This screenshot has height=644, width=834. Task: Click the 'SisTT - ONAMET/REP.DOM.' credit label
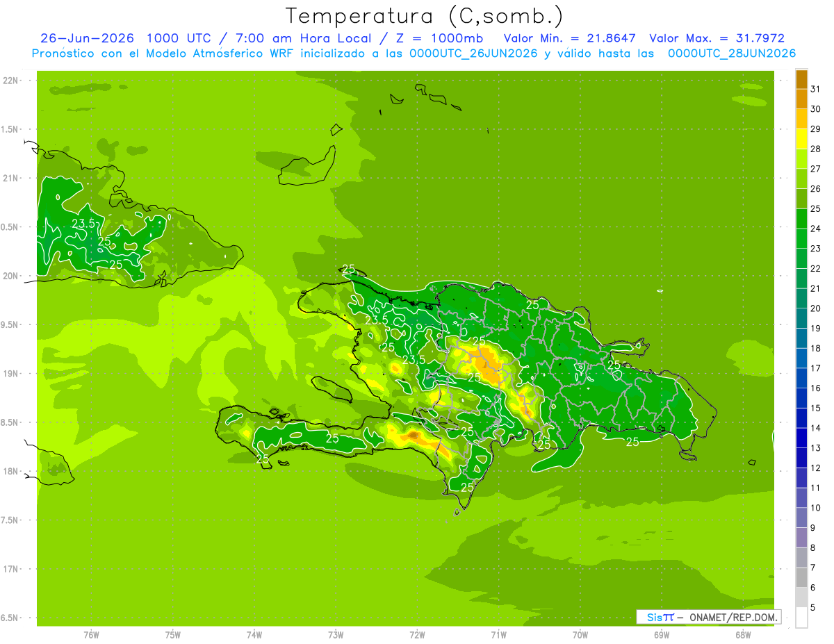708,617
